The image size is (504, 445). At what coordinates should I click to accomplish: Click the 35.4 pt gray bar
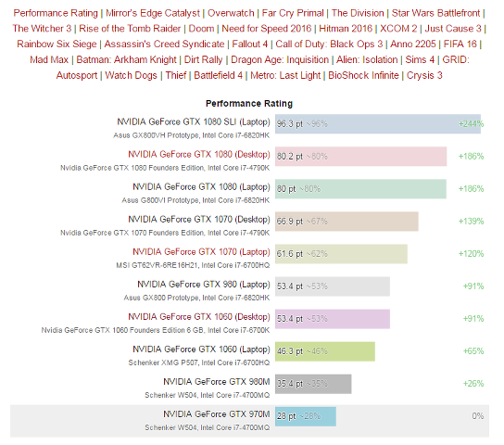click(313, 384)
